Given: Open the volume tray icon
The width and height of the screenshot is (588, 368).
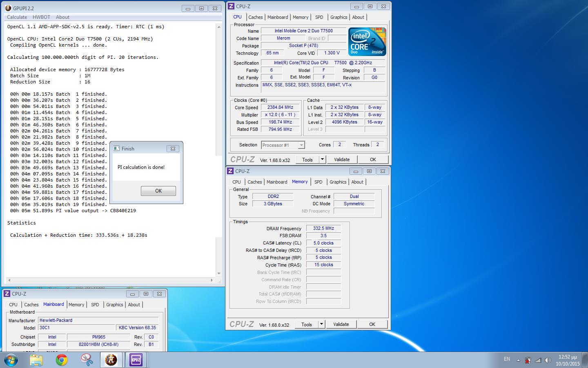Looking at the screenshot, I should tap(548, 360).
